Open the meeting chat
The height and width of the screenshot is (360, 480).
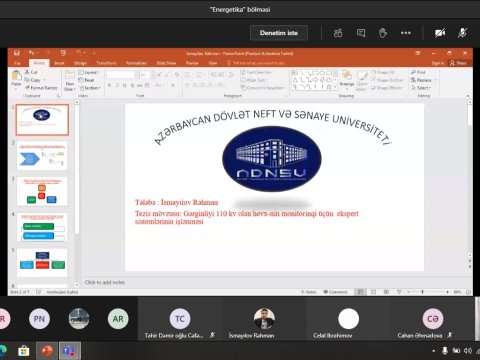pyautogui.click(x=361, y=33)
